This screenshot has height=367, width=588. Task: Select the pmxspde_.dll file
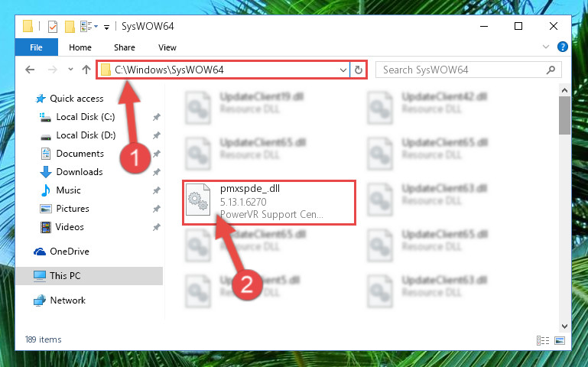(x=269, y=203)
